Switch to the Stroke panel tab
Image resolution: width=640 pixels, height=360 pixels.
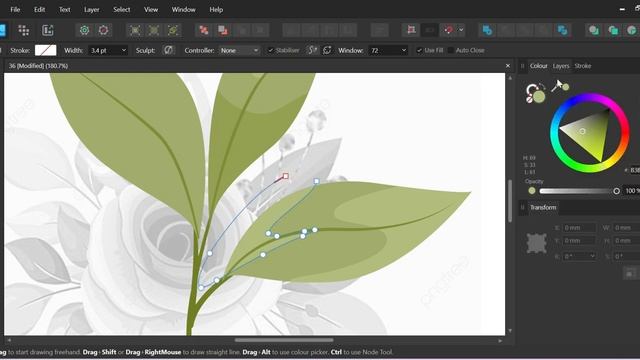(582, 66)
